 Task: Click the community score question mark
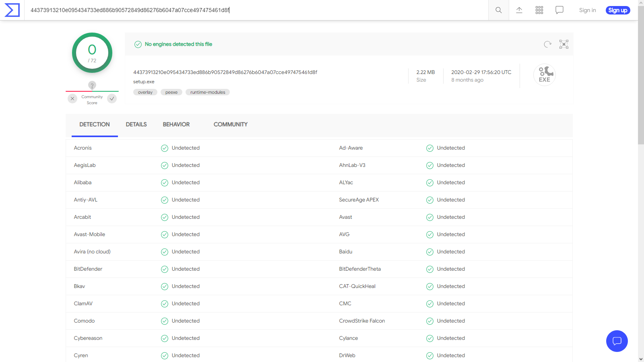coord(92,85)
